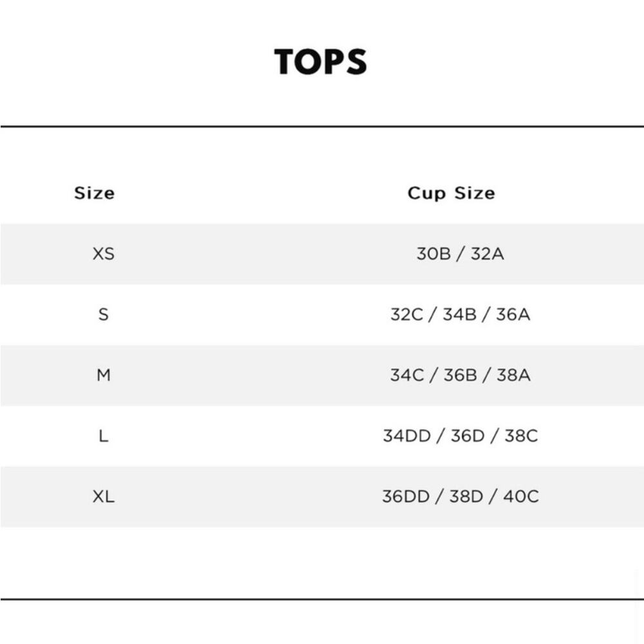Select the 30B / 32A cup size cell
The width and height of the screenshot is (644, 644).
[460, 254]
